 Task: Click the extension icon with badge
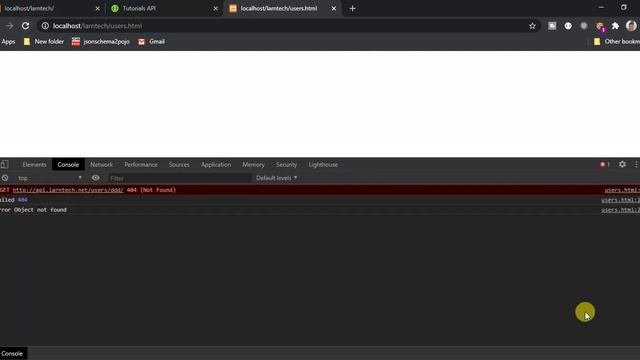click(600, 26)
